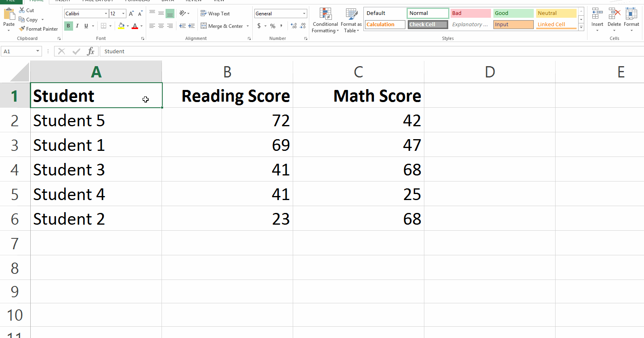Toggle Wrap Text for the cell
Screen dimensions: 644x338
(215, 13)
